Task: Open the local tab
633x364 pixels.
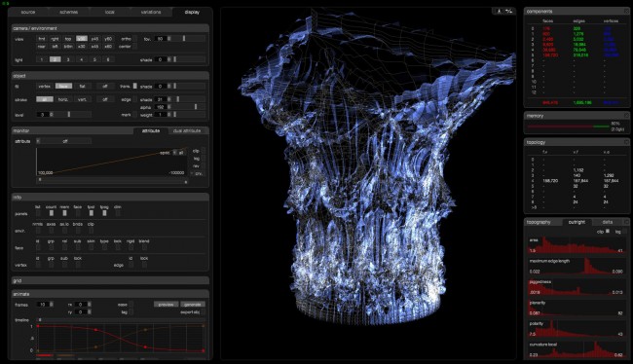Action: click(x=110, y=12)
